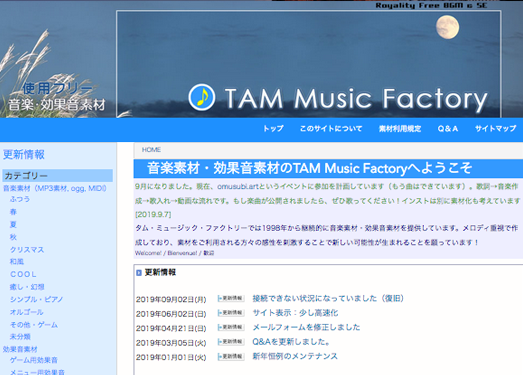Open 接続できない状況になっていました(復旧) news entry

[x=328, y=298]
